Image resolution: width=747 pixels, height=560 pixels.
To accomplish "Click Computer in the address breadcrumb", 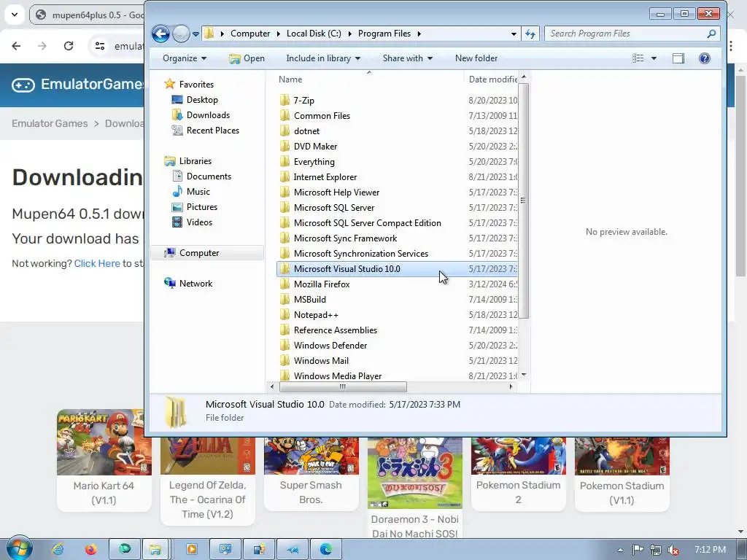I will coord(250,34).
